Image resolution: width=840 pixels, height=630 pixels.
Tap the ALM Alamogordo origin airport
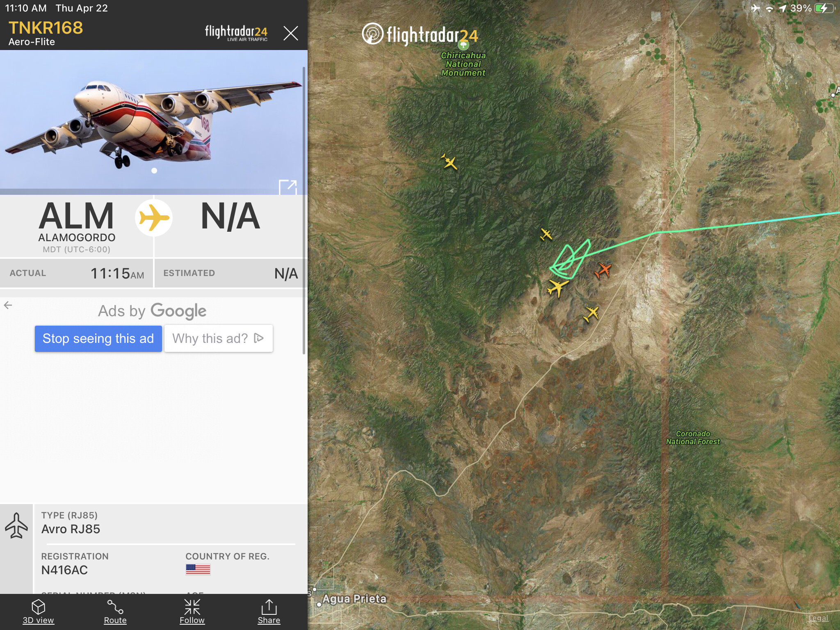coord(77,226)
